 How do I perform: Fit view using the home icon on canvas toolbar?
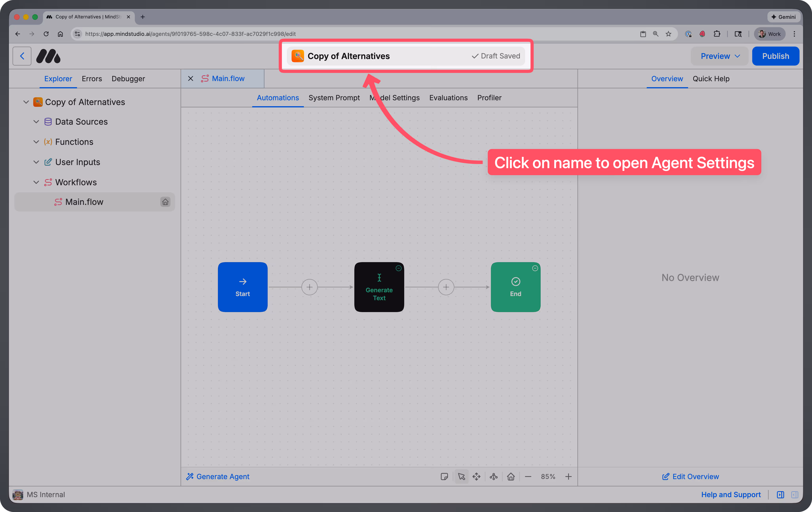pos(511,477)
